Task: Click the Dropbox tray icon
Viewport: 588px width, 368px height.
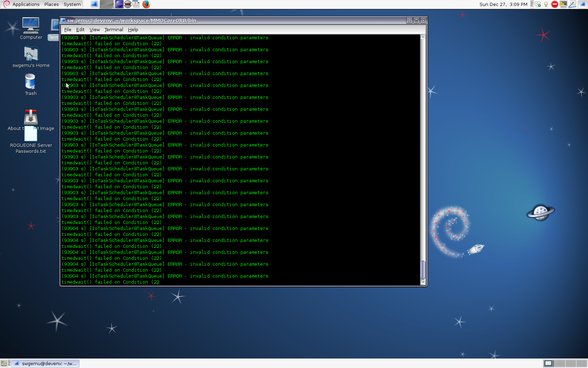Action: (x=538, y=4)
